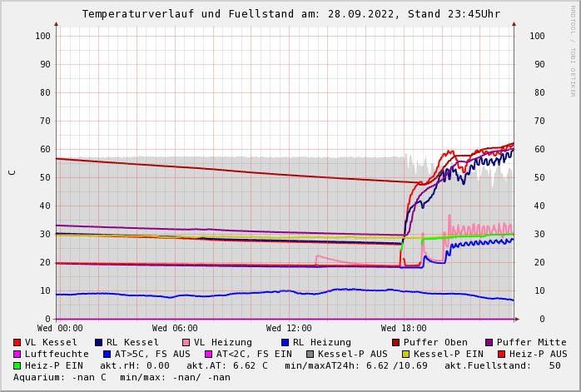Click the Aquarium status line
This screenshot has width=581, height=392.
point(122,377)
